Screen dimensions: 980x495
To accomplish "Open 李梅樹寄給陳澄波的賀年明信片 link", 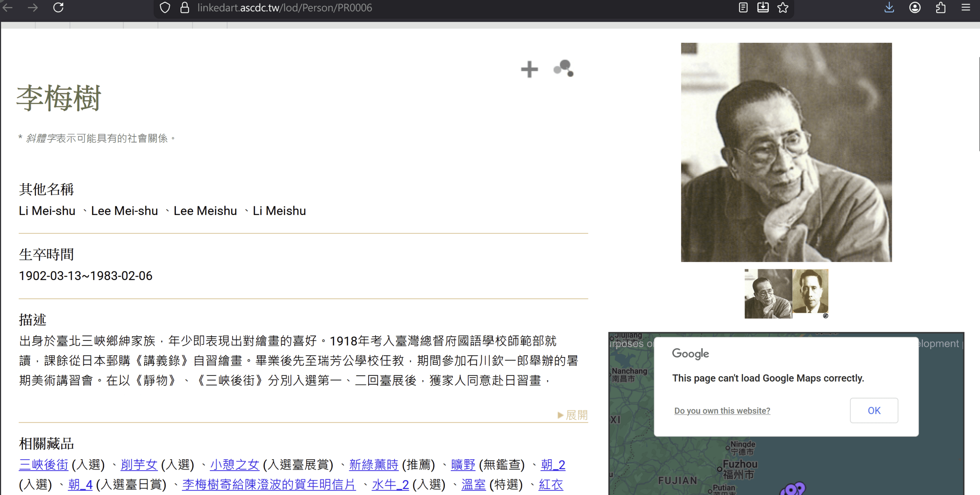I will point(269,484).
